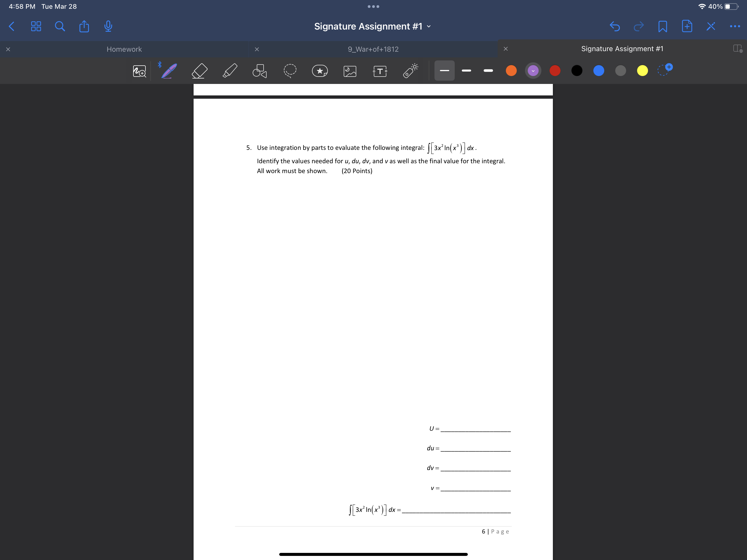Activate the Laser pointer tool
The width and height of the screenshot is (747, 560).
pos(410,71)
